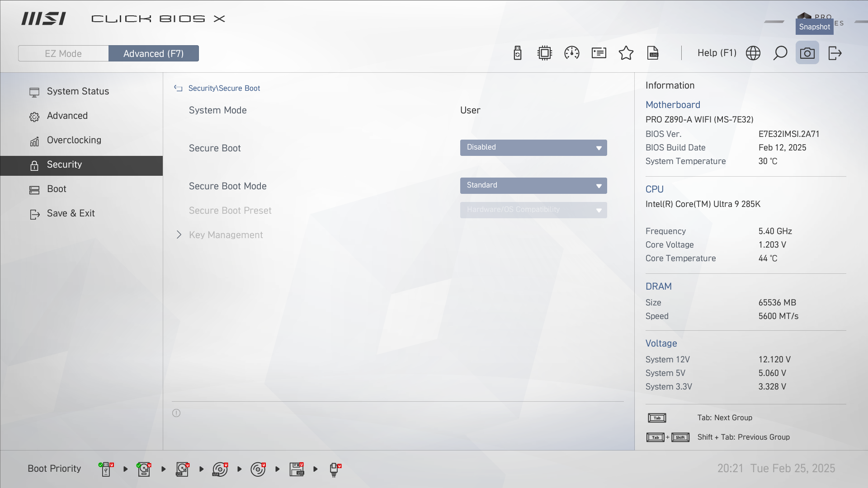Click Security\Secure Boot breadcrumb back arrow

178,89
